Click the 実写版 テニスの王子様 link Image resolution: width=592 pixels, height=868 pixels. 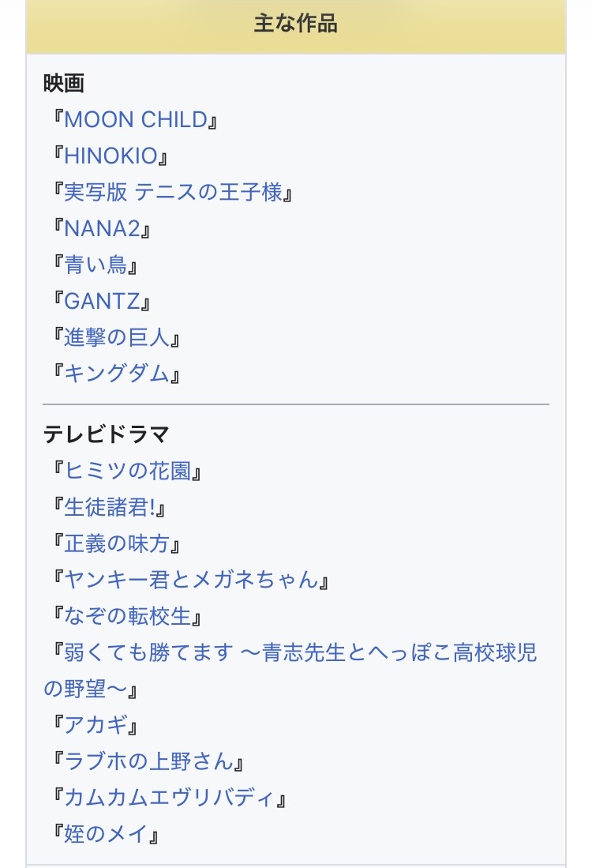(172, 193)
